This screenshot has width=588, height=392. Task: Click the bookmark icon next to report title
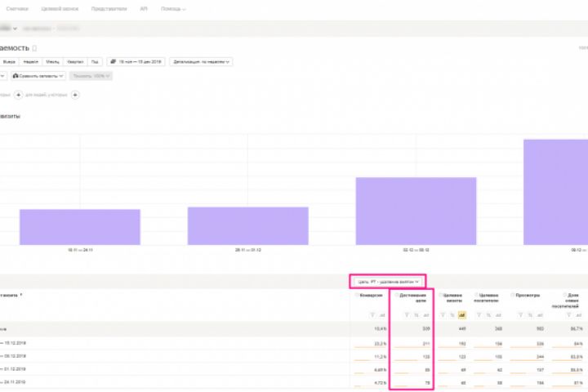(x=34, y=48)
